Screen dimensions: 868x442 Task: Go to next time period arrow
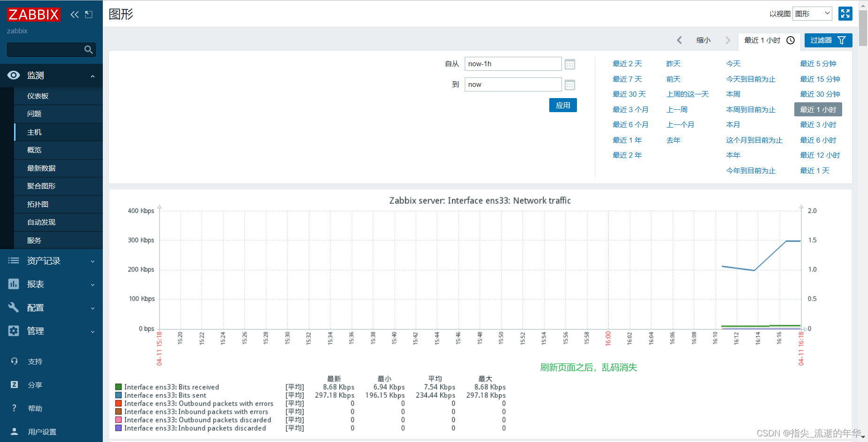coord(728,40)
